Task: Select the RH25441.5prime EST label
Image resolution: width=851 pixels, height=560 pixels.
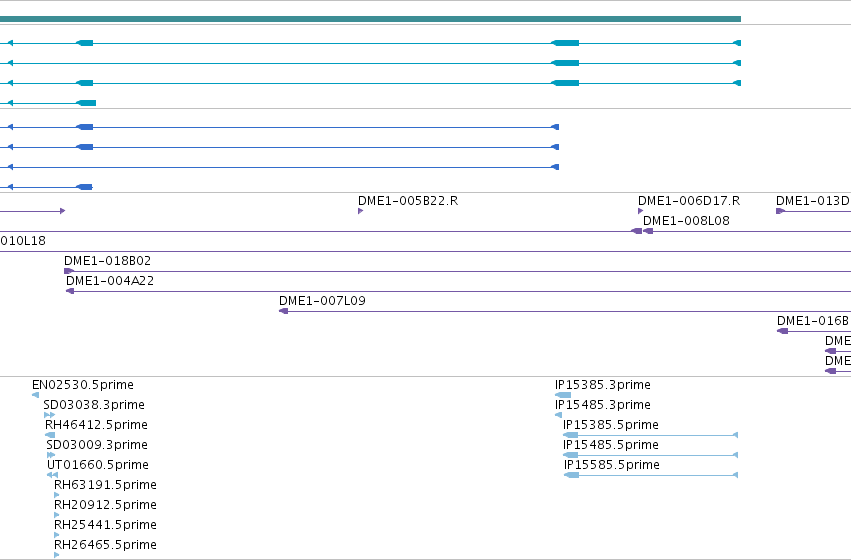Action: (x=105, y=525)
